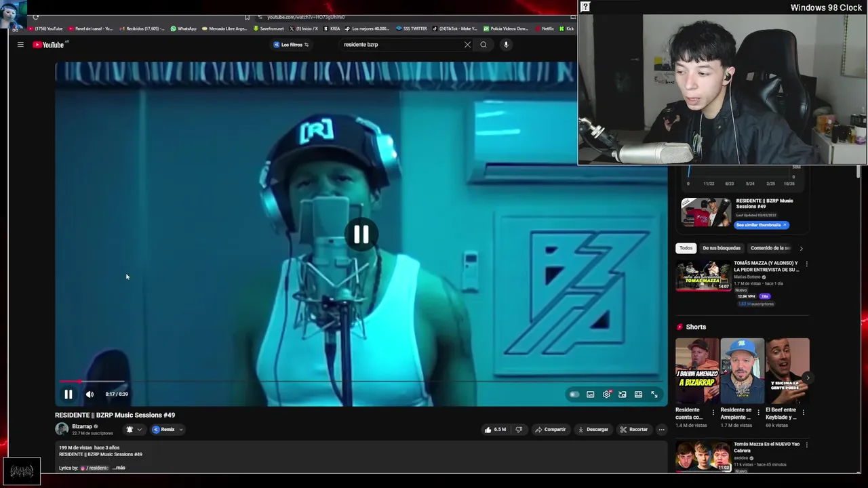868x488 pixels.
Task: Dislike the video
Action: [x=519, y=430]
